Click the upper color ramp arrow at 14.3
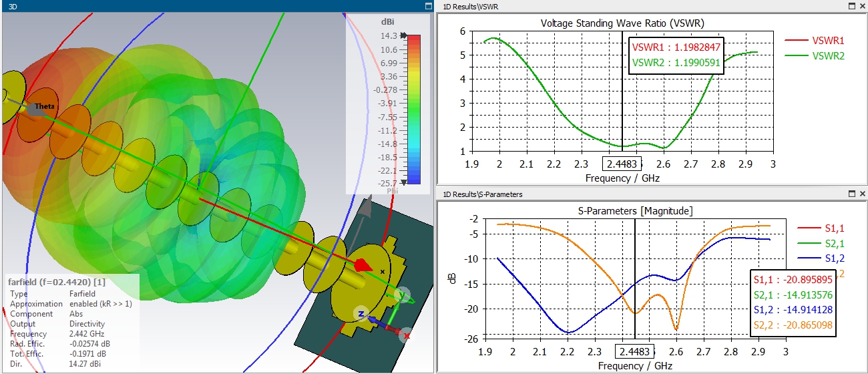Viewport: 868px width, 374px height. pos(403,35)
